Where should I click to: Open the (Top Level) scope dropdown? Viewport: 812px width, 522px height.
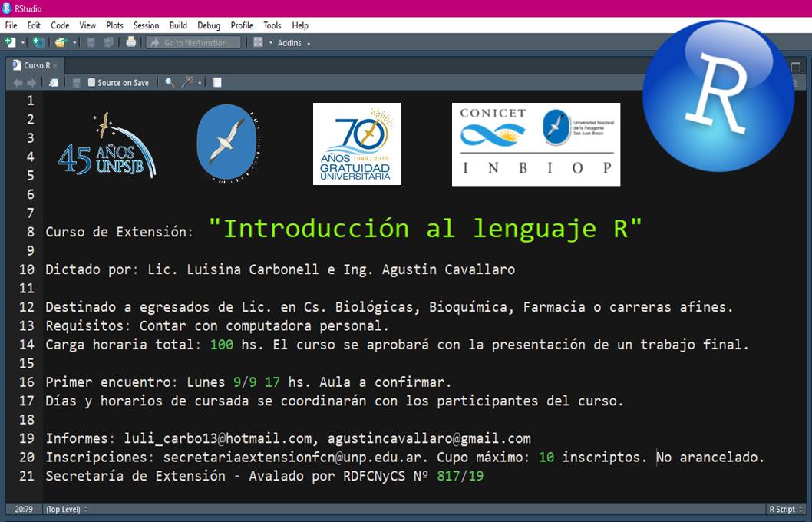pos(67,509)
